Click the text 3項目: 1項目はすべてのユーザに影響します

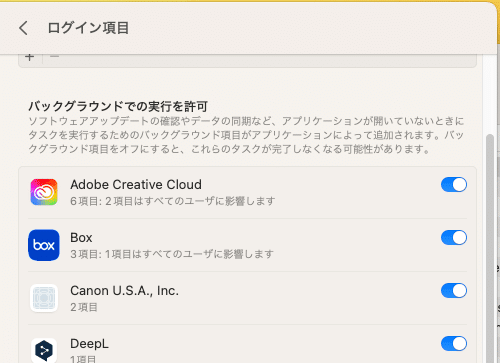(x=172, y=254)
